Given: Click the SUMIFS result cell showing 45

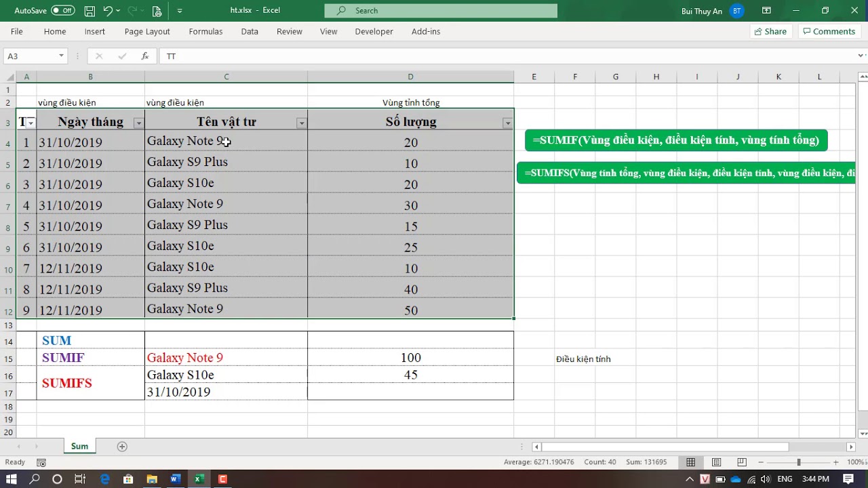Looking at the screenshot, I should (x=410, y=375).
